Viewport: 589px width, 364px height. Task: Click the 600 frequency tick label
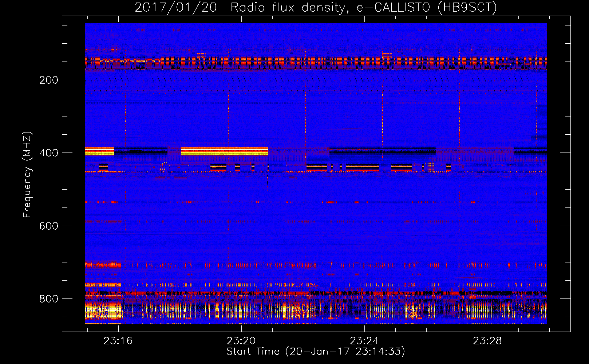(x=49, y=226)
